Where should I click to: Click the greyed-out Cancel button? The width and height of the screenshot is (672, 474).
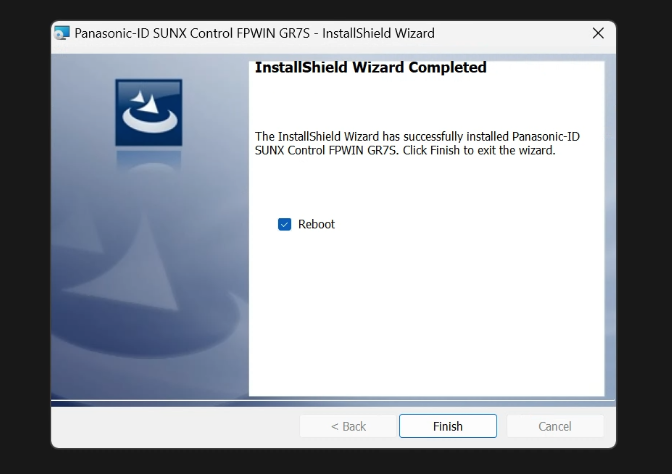[555, 426]
